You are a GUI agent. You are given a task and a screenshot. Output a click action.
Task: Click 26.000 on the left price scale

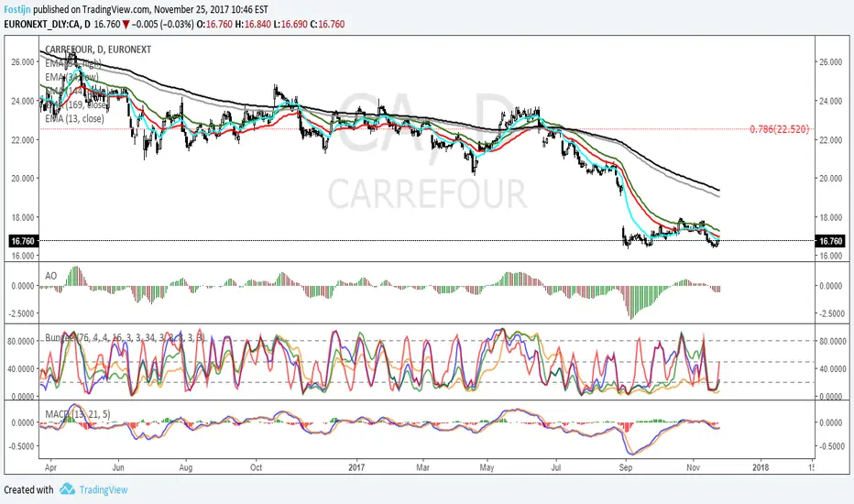point(22,62)
